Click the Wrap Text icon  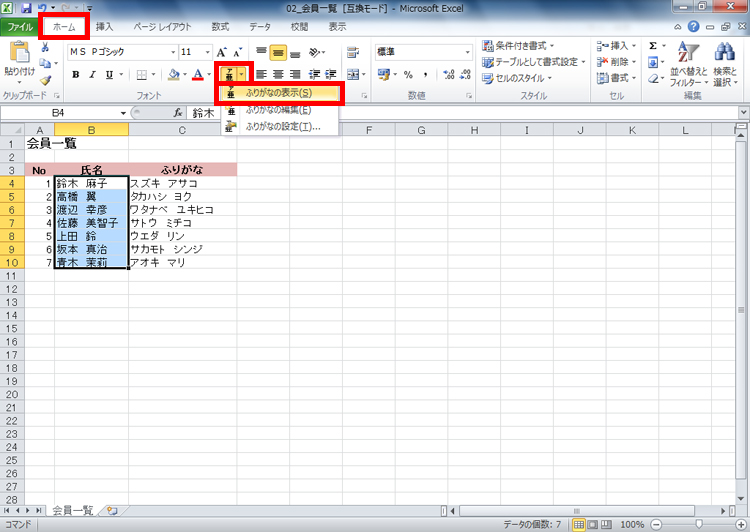click(353, 52)
